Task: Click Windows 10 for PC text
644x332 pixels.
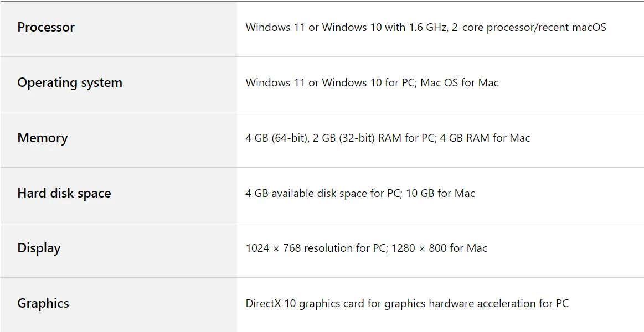Action: (x=369, y=82)
